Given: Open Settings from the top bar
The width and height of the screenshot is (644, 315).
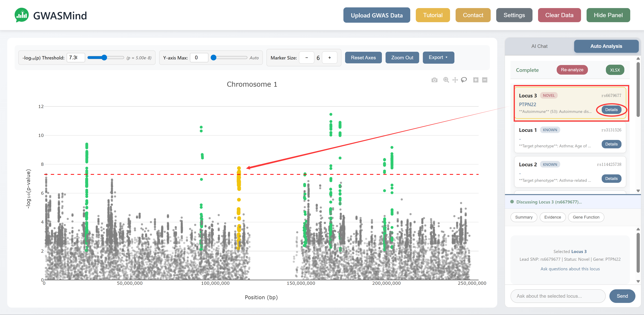Looking at the screenshot, I should pos(514,15).
